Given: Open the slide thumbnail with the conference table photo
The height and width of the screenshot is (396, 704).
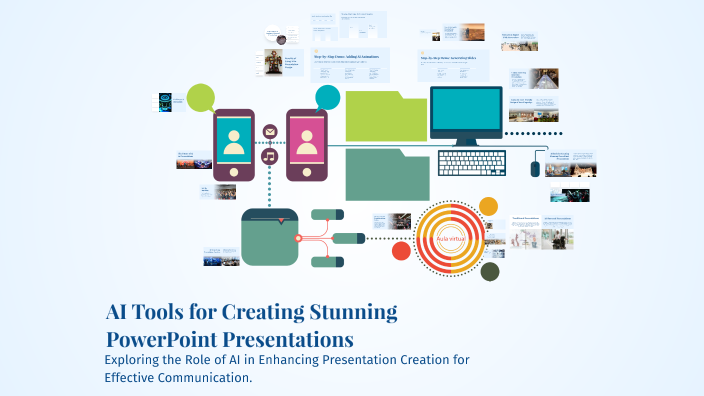Looking at the screenshot, I should point(534,79).
